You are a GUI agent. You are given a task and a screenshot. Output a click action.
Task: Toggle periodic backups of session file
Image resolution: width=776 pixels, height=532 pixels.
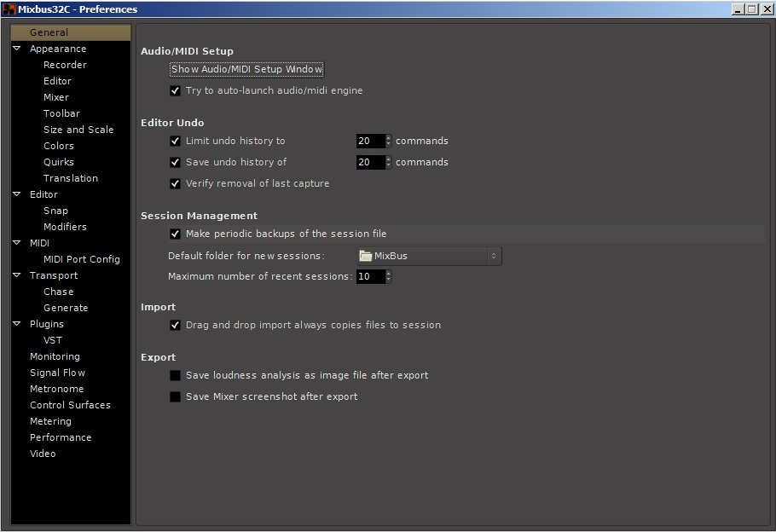[x=175, y=234]
